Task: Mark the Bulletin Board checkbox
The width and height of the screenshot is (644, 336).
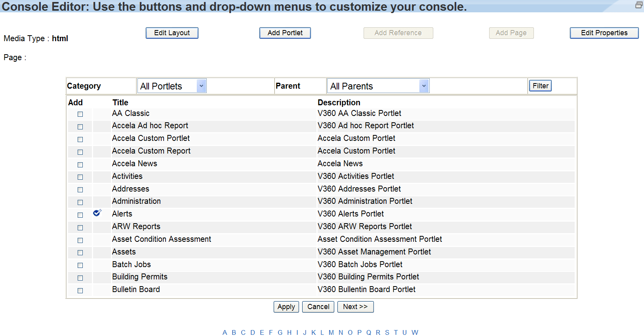Action: tap(80, 290)
